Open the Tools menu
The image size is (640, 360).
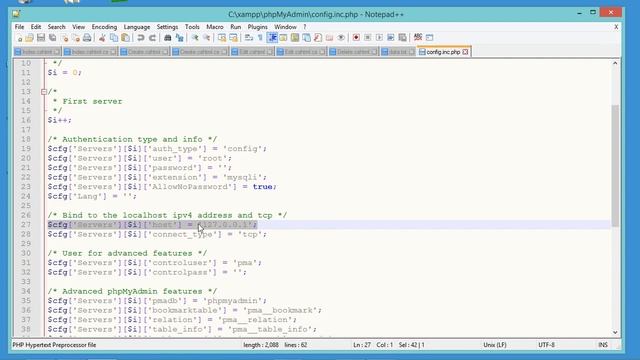click(192, 27)
